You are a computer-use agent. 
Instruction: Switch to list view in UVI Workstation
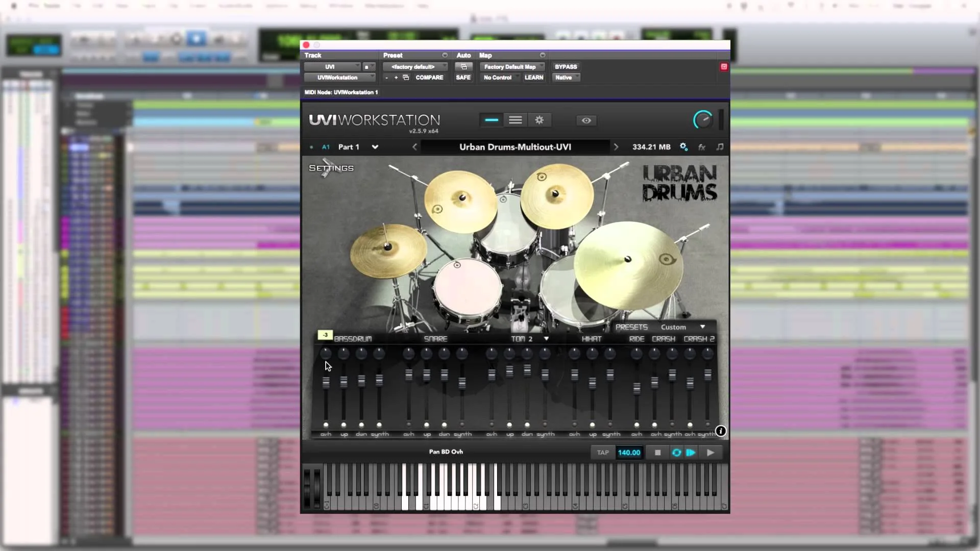point(515,120)
